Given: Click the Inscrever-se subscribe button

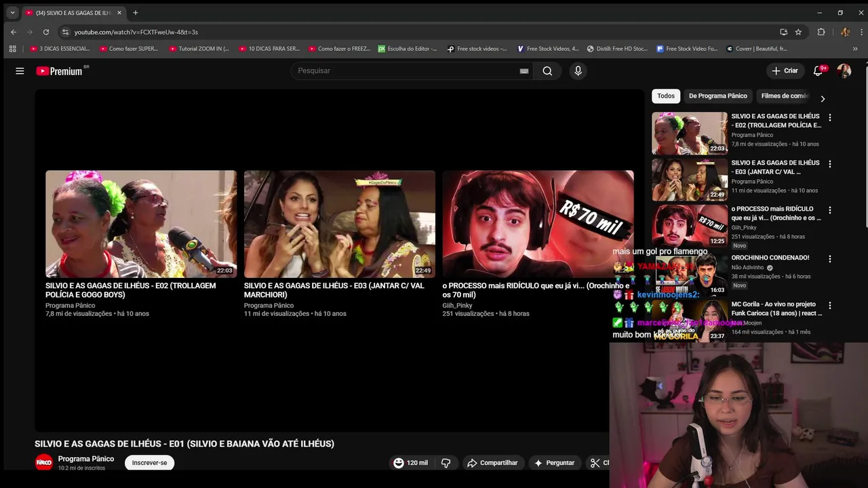Looking at the screenshot, I should coord(149,463).
